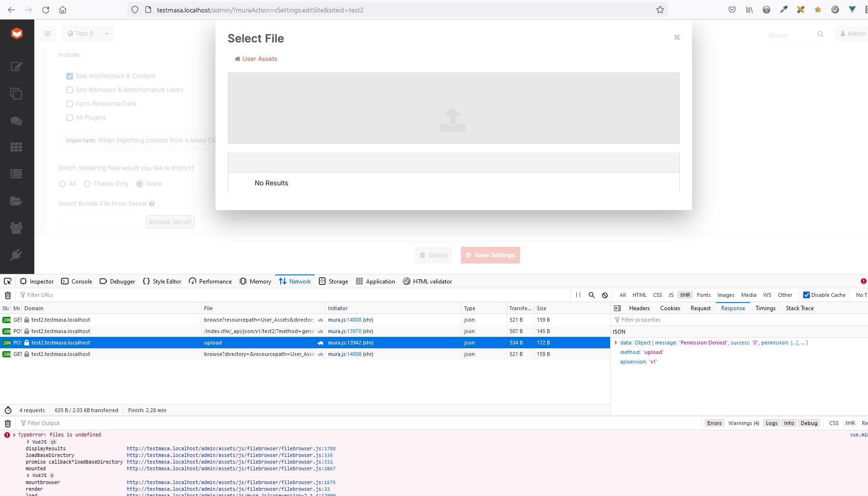Open the plugins plug sidebar icon
This screenshot has width=868, height=496.
coord(16,254)
